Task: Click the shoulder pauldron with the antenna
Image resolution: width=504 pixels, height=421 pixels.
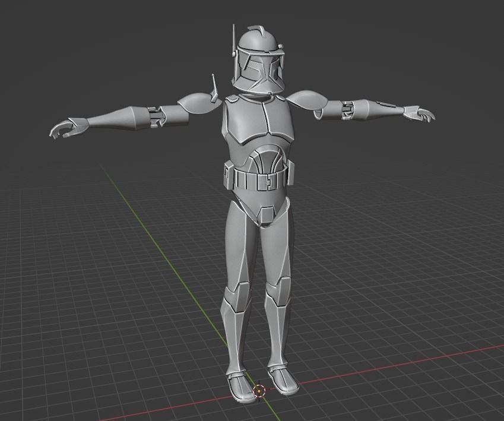Action: coord(199,103)
